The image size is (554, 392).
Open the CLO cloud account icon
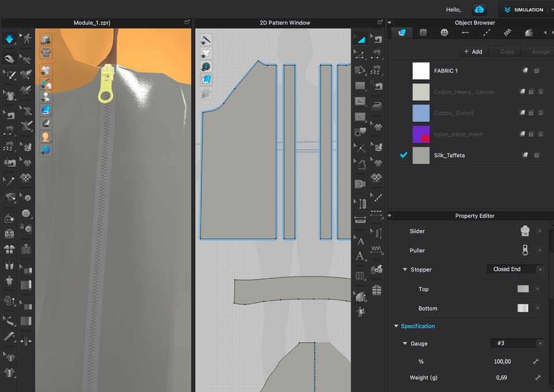coord(479,10)
